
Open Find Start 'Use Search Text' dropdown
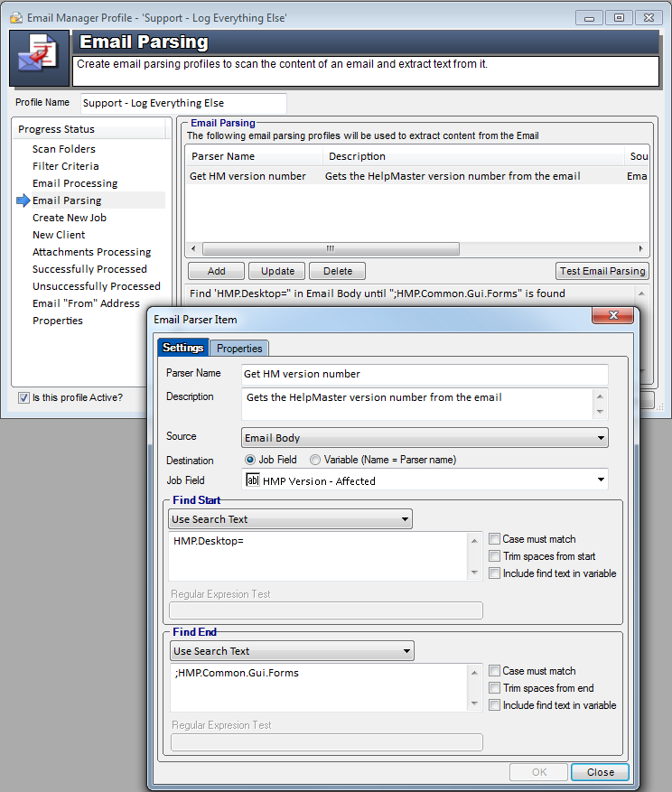click(x=290, y=519)
